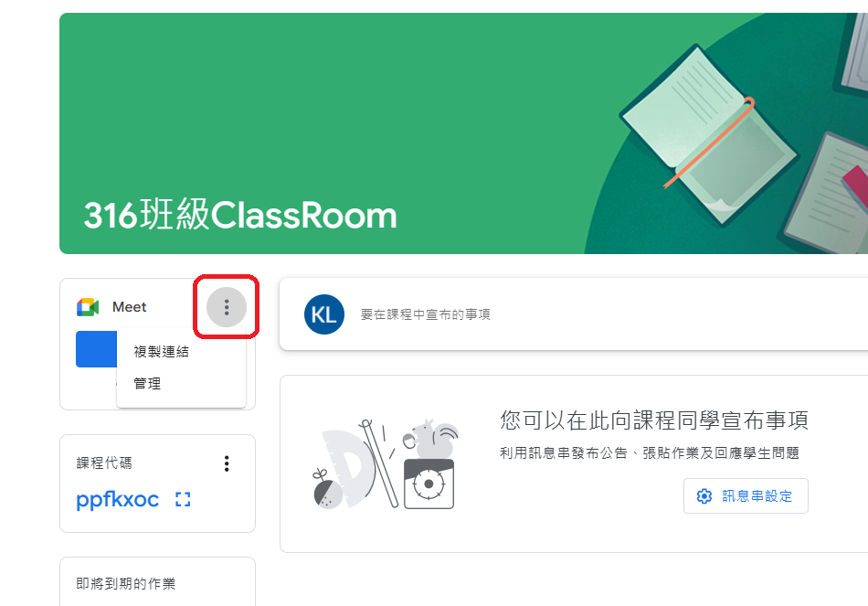Click the KL profile avatar
868x606 pixels.
[323, 314]
